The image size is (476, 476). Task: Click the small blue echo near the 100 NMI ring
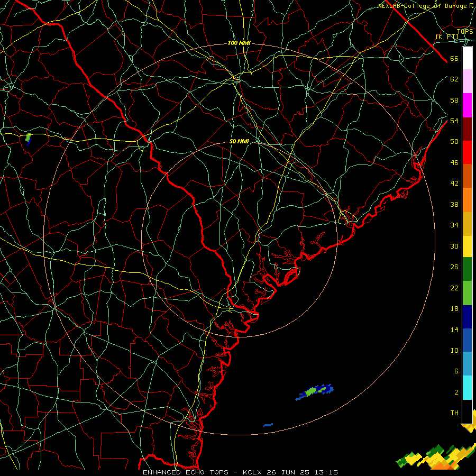[268, 425]
